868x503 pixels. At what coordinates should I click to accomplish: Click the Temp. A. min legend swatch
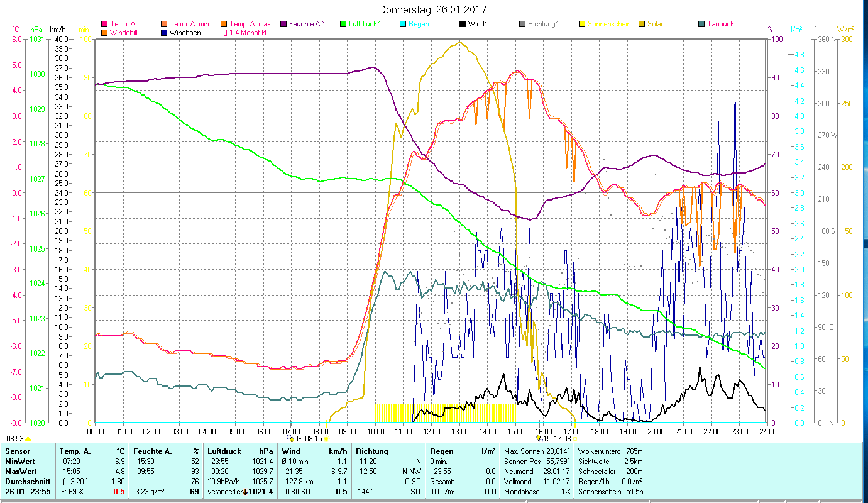165,24
